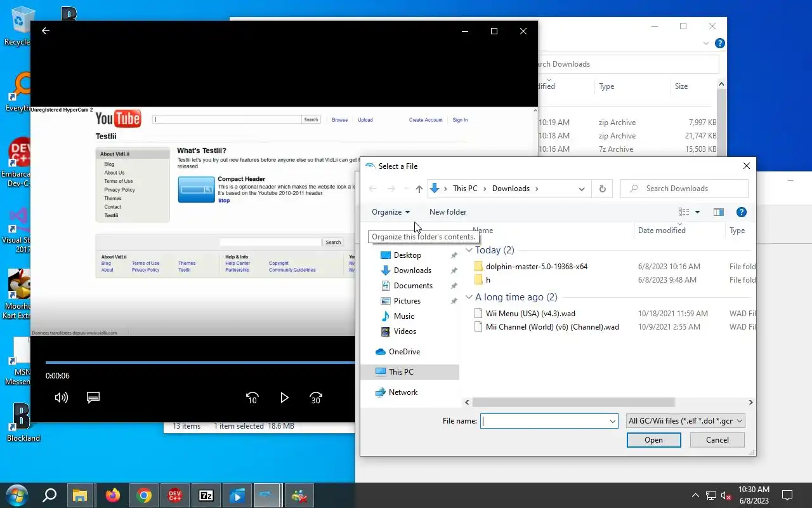Select Downloads in the navigation pane
Viewport: 812px width, 508px height.
pos(412,271)
